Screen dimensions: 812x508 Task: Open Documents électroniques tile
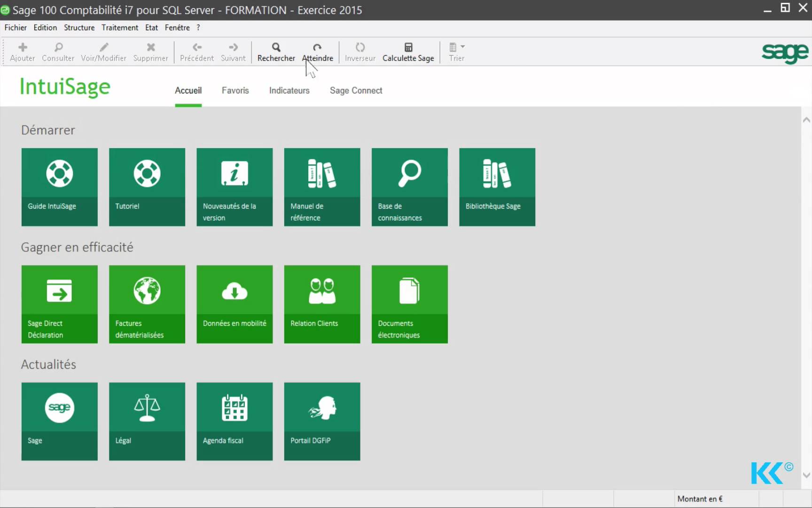pos(410,304)
